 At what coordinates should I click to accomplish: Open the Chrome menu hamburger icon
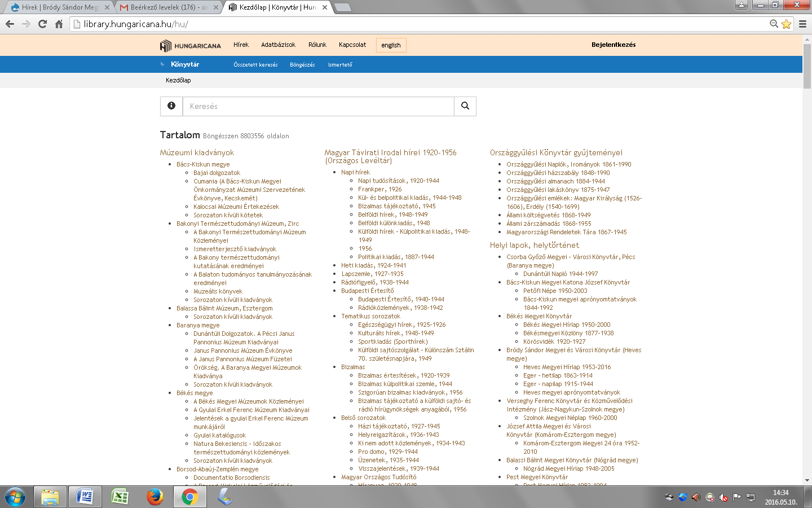802,24
